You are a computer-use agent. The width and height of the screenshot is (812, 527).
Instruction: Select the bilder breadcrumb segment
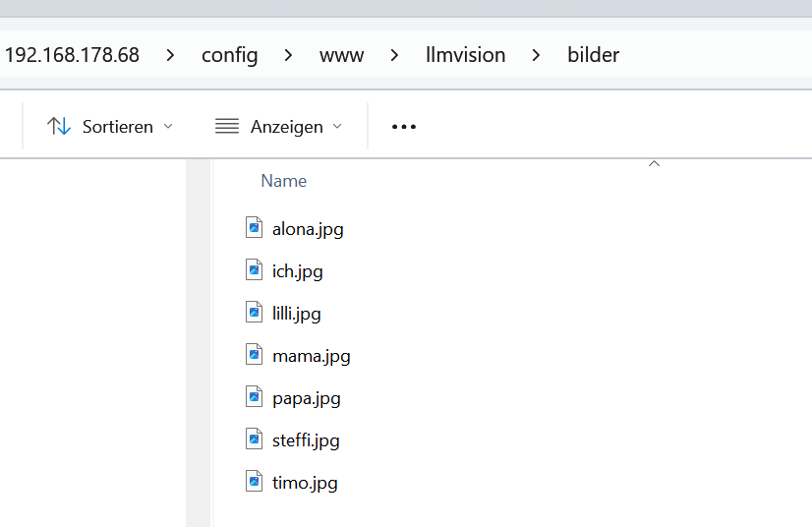[594, 55]
